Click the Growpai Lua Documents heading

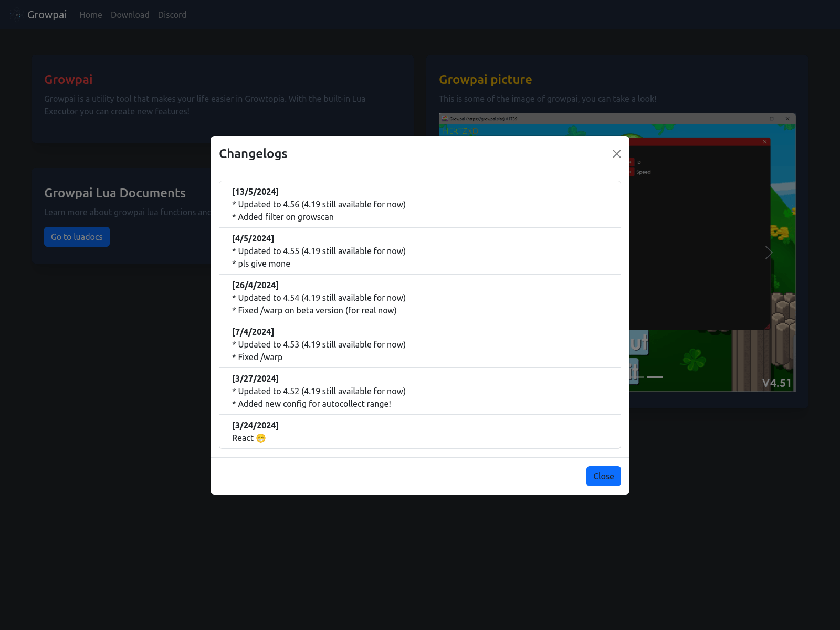pyautogui.click(x=115, y=193)
